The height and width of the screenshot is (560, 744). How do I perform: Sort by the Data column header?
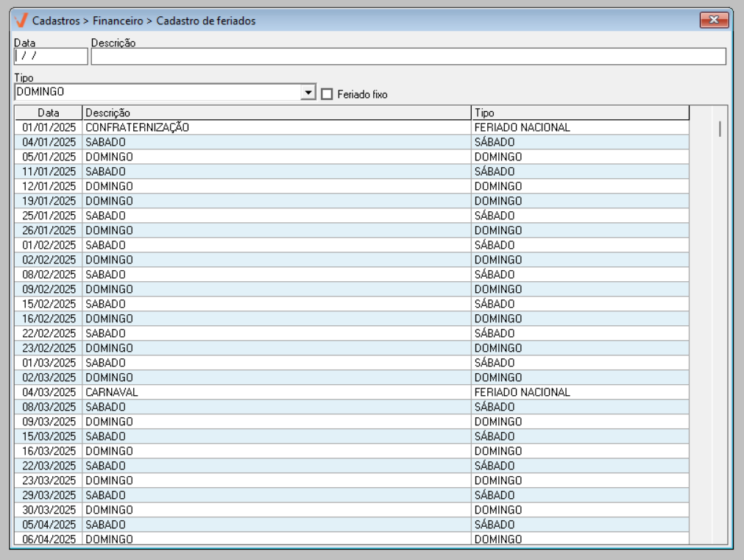point(49,113)
